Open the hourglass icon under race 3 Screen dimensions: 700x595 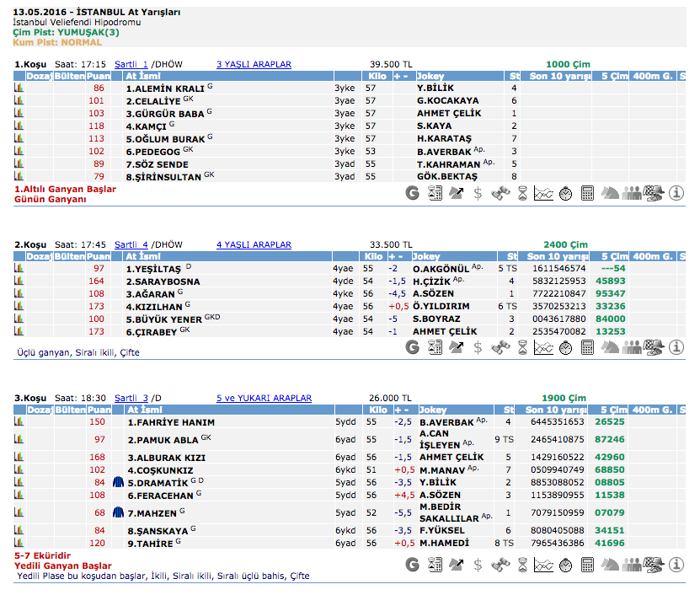coord(521,564)
